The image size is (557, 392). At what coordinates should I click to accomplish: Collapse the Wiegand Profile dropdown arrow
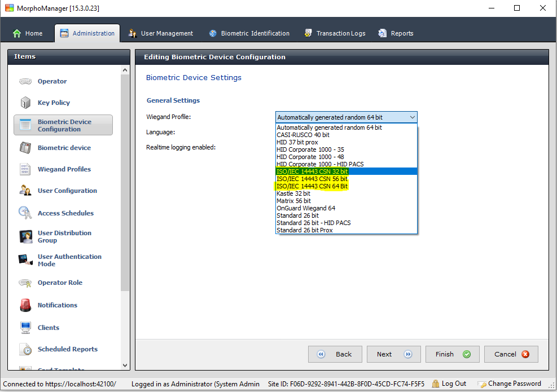pos(413,116)
